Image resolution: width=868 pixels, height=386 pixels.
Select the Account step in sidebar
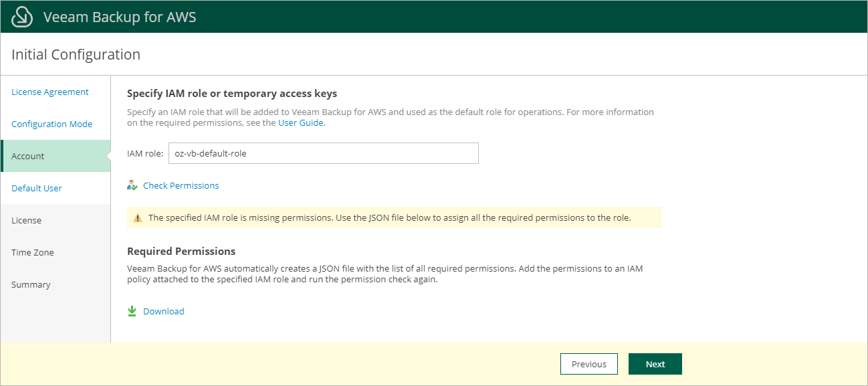tap(28, 156)
